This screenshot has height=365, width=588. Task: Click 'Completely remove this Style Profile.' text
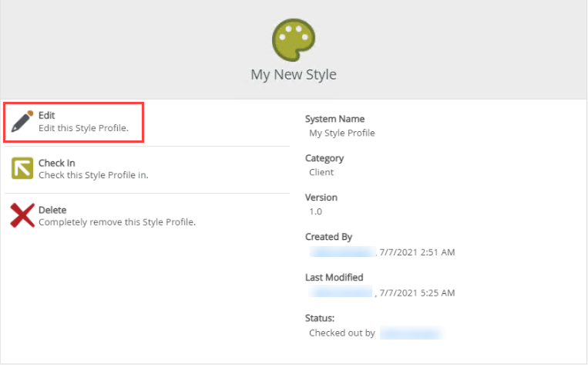(x=117, y=222)
